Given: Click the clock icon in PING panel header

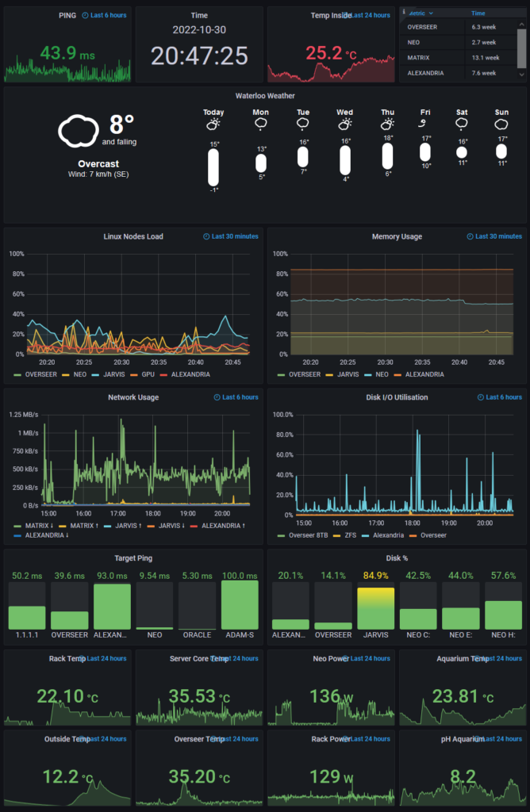Looking at the screenshot, I should pos(86,15).
